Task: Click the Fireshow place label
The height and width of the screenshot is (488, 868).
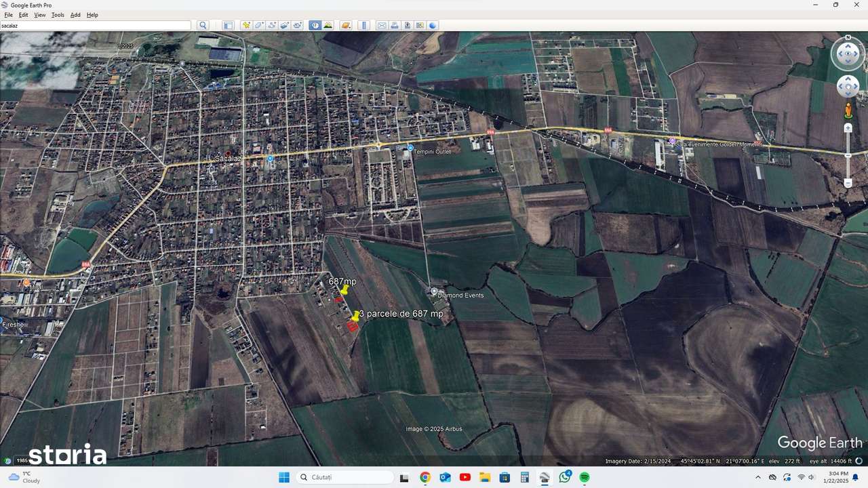Action: click(x=16, y=325)
